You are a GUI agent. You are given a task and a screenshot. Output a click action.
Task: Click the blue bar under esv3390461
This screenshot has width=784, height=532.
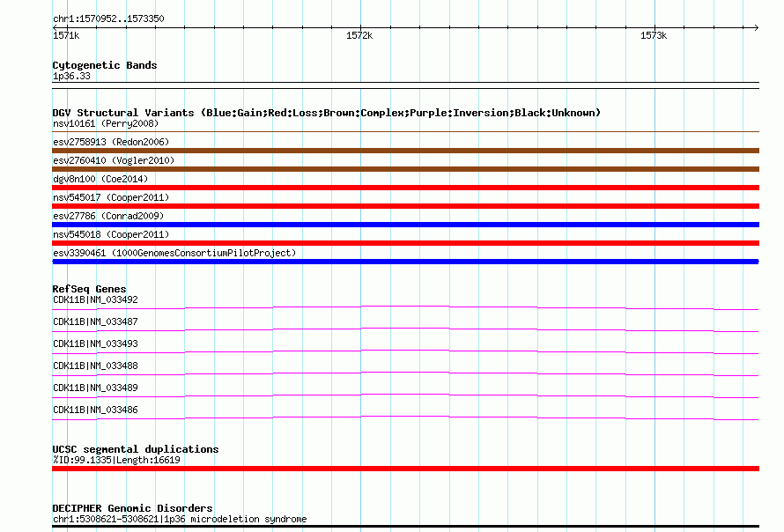(x=405, y=262)
